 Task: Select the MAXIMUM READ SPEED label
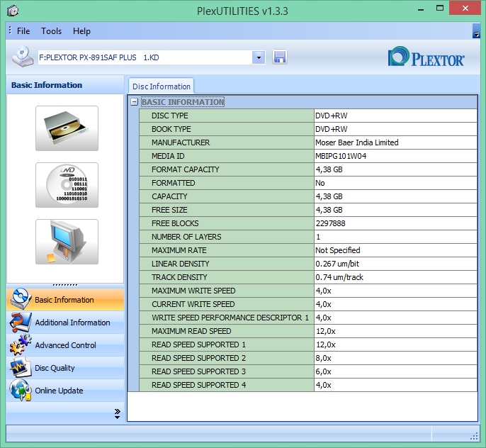pyautogui.click(x=191, y=331)
